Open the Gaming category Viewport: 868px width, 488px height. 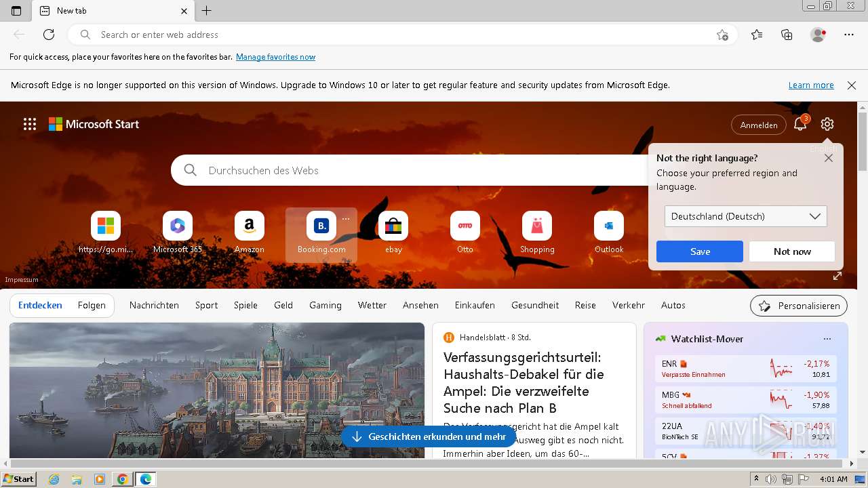[325, 306]
